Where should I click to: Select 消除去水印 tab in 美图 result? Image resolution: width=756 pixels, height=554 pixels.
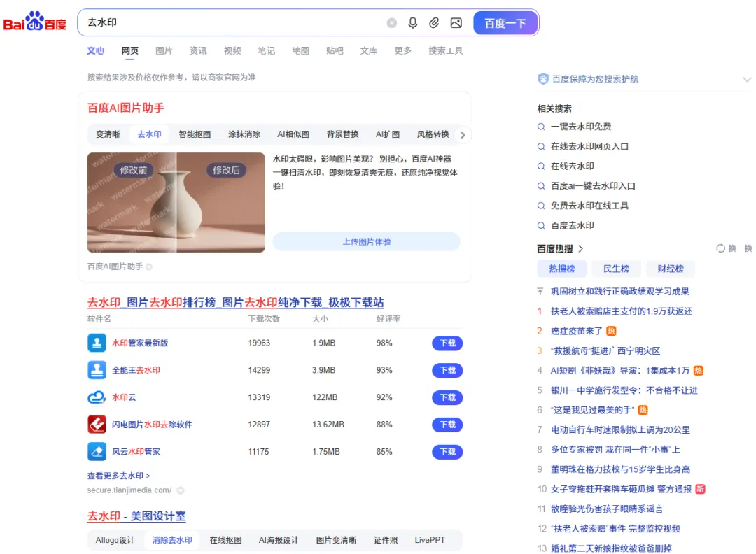point(172,540)
